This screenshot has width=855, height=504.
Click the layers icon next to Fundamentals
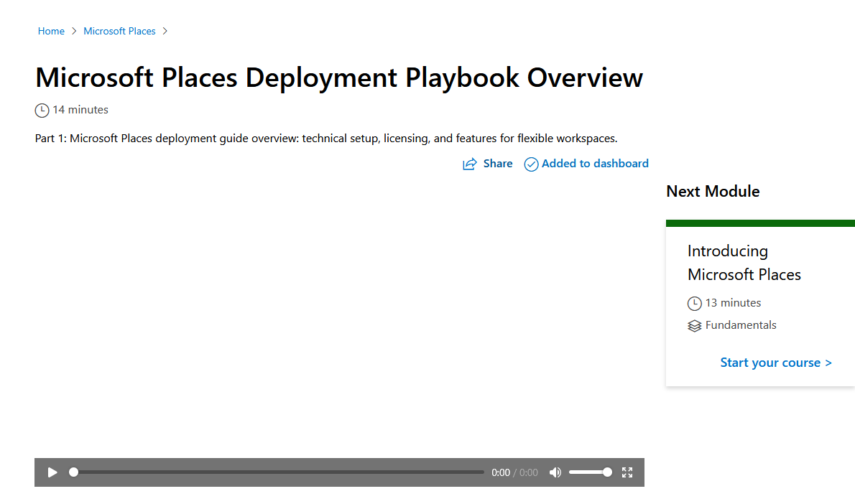coord(694,325)
